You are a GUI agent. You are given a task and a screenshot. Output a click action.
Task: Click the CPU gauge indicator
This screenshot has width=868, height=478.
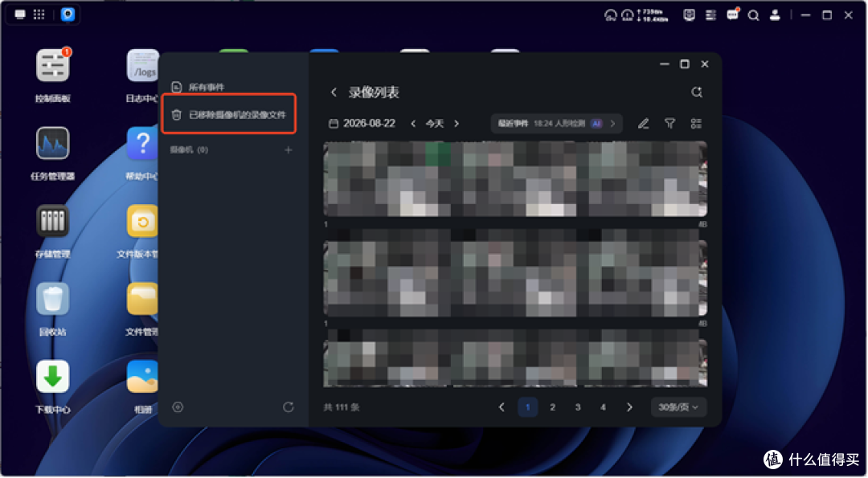click(611, 15)
